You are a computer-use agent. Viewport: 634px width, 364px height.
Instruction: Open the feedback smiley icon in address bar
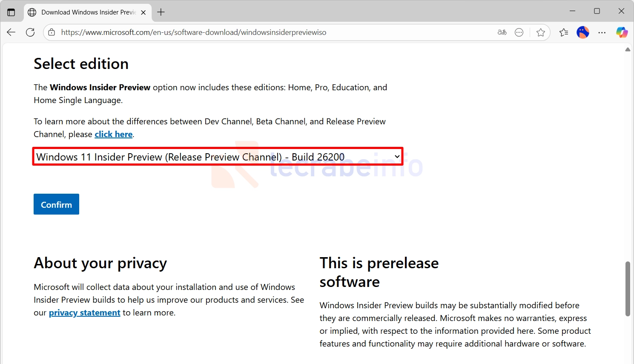[519, 32]
